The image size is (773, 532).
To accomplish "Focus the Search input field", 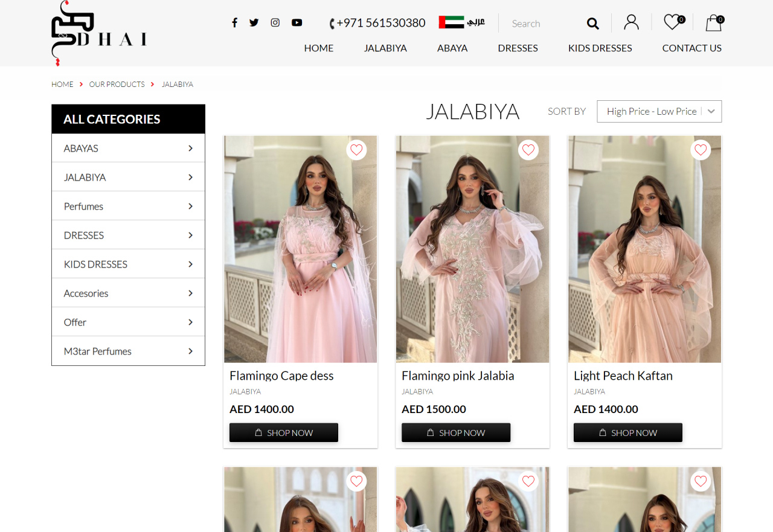I will 545,24.
